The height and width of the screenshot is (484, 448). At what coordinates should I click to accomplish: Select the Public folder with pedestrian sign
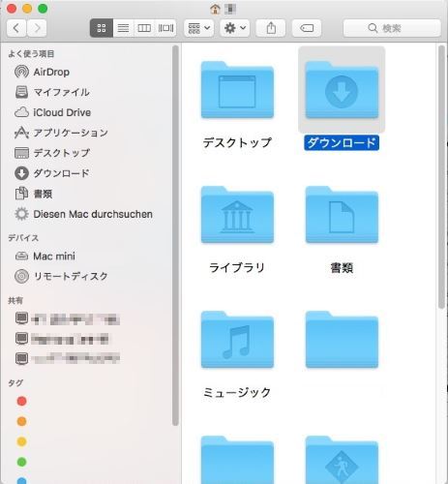click(x=342, y=460)
